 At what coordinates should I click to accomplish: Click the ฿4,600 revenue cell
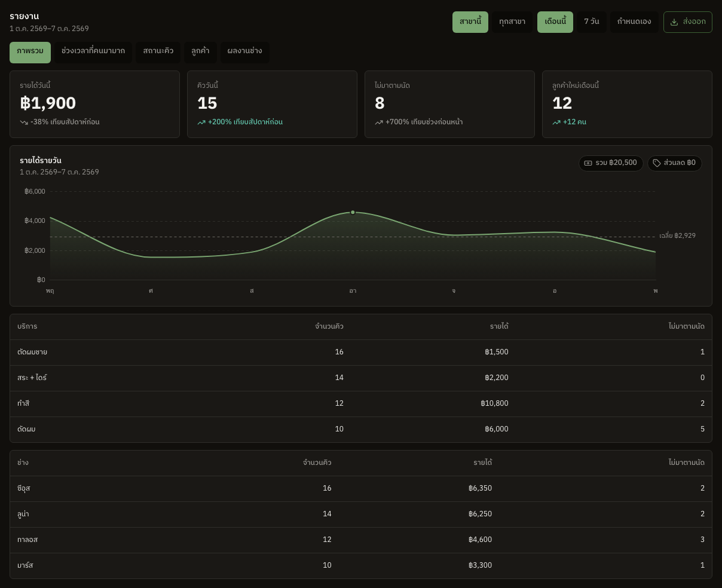(480, 540)
